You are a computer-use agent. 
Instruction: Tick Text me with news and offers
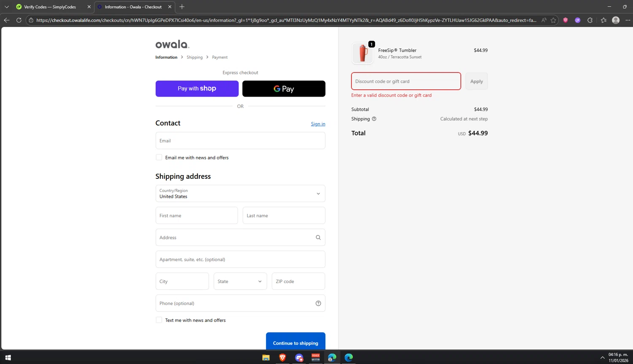click(x=159, y=320)
